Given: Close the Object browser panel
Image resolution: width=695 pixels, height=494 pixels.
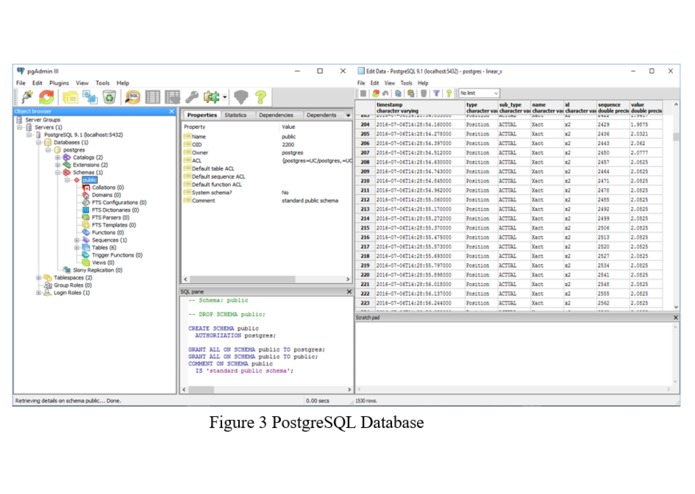Looking at the screenshot, I should coord(172,111).
